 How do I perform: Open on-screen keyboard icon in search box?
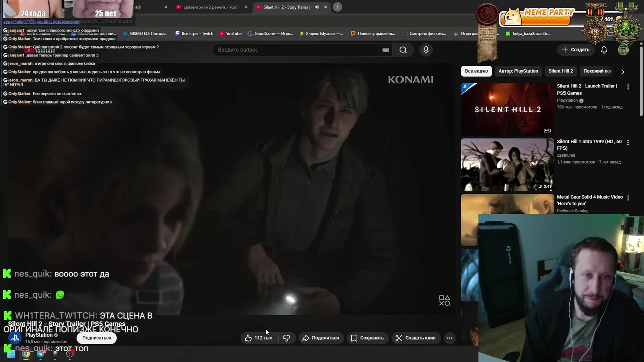pyautogui.click(x=386, y=50)
